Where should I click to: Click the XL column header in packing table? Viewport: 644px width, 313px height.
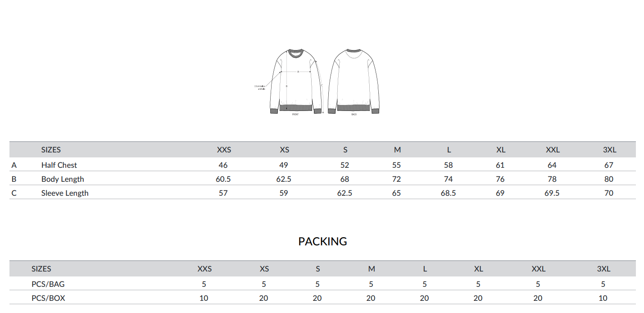tap(478, 269)
